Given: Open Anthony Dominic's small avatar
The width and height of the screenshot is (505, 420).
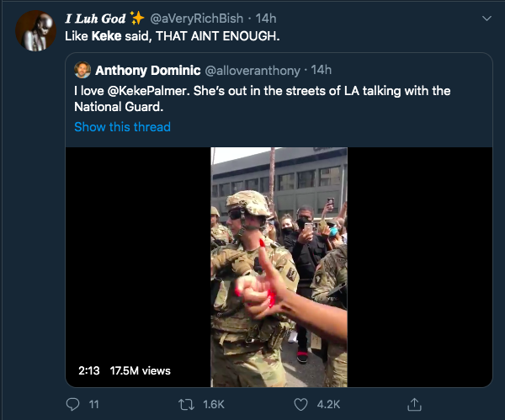Looking at the screenshot, I should [82, 70].
